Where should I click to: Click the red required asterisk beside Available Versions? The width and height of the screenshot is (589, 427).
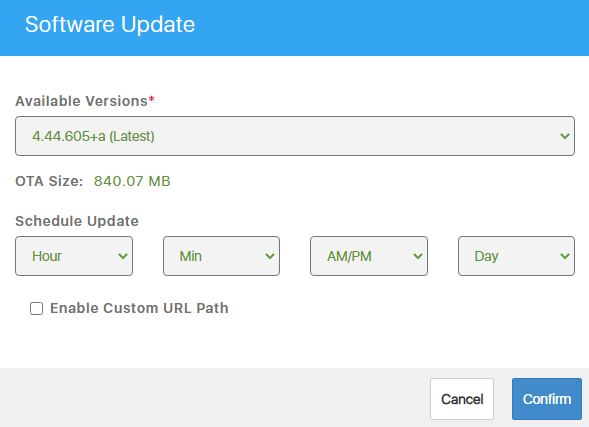(x=151, y=100)
